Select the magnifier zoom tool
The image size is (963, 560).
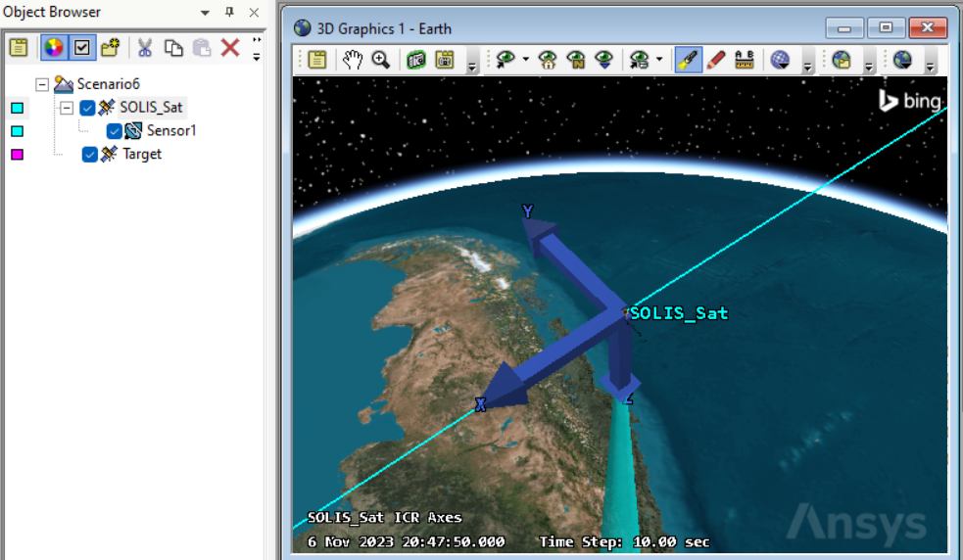tap(381, 60)
